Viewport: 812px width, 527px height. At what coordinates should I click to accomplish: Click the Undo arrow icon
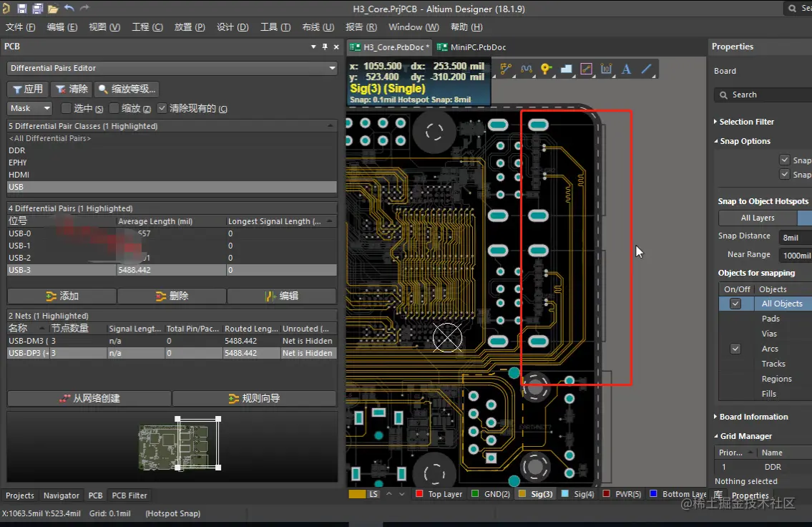(69, 9)
